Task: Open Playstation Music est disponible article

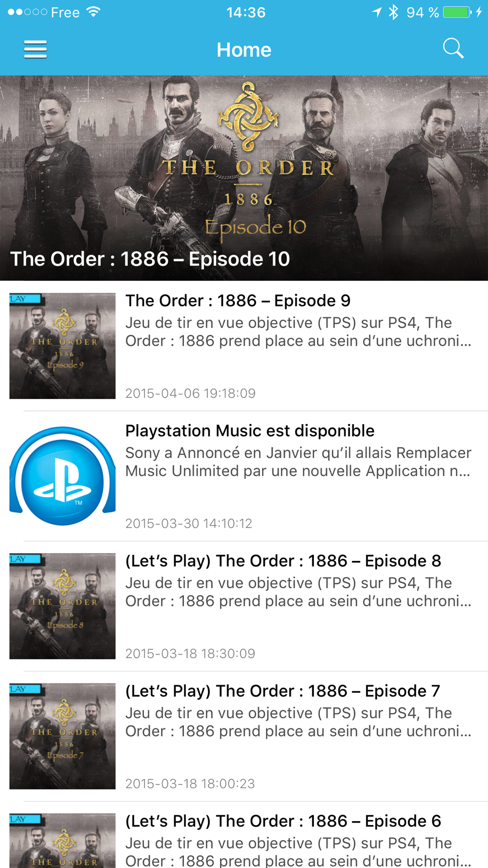Action: point(250,431)
